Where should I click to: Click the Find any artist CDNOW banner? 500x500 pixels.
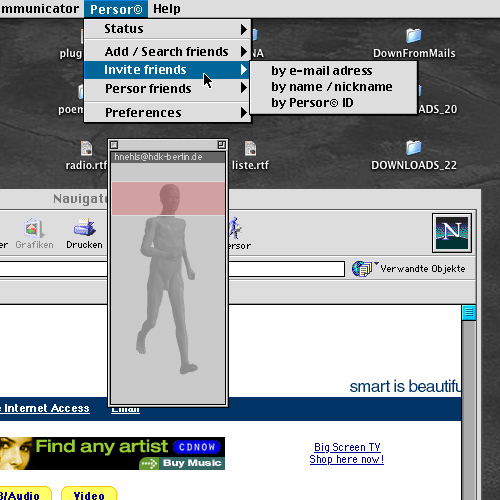(112, 453)
